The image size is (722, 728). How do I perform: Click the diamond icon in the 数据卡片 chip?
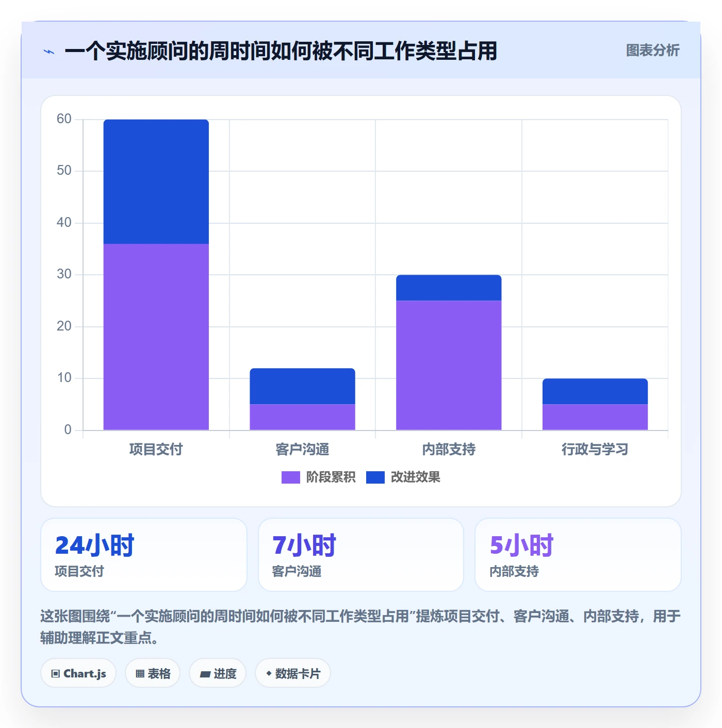269,673
